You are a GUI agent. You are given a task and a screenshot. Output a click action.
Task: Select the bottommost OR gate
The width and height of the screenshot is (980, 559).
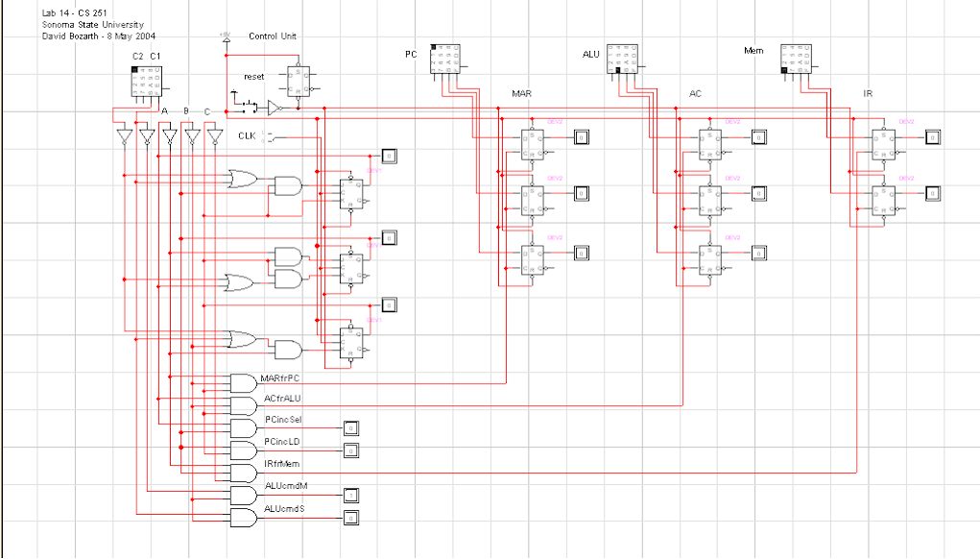pos(242,339)
